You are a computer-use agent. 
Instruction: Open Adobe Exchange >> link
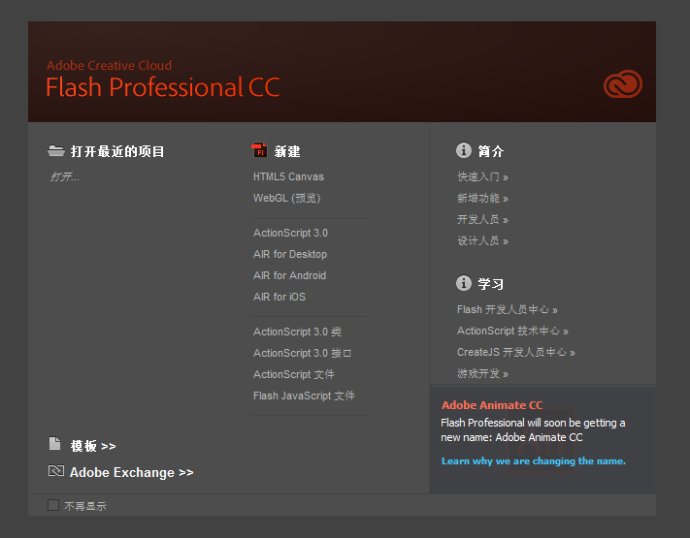(x=132, y=472)
